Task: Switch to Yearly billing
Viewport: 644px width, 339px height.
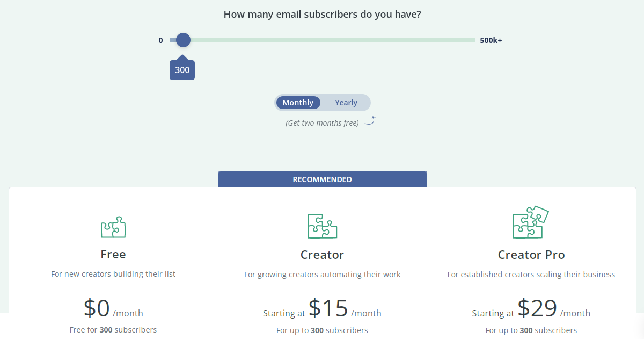Action: coord(346,103)
